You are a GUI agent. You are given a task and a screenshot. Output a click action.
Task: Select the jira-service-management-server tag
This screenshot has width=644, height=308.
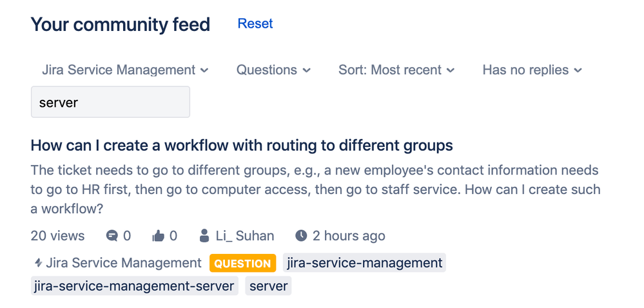tap(134, 286)
